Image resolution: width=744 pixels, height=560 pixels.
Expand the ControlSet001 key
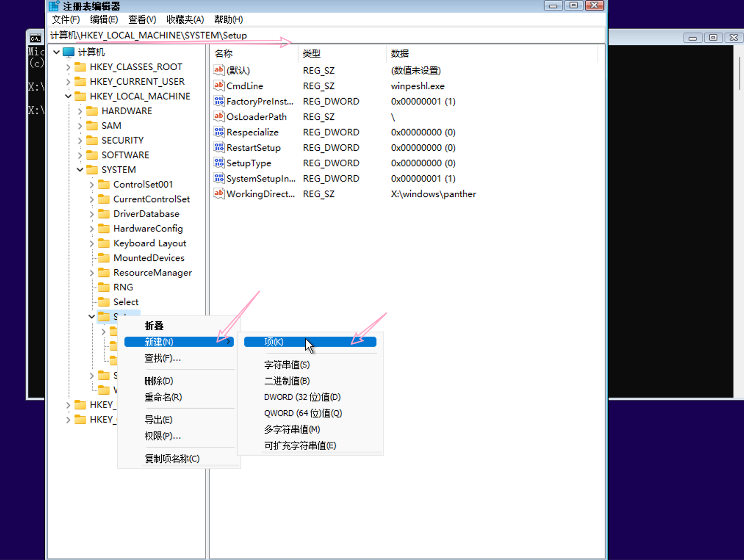click(92, 184)
